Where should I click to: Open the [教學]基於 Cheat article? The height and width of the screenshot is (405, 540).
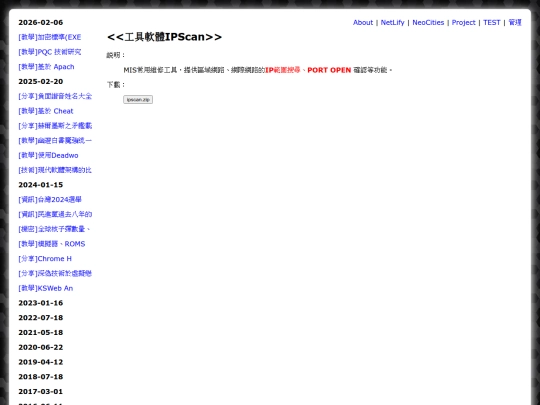[x=46, y=111]
